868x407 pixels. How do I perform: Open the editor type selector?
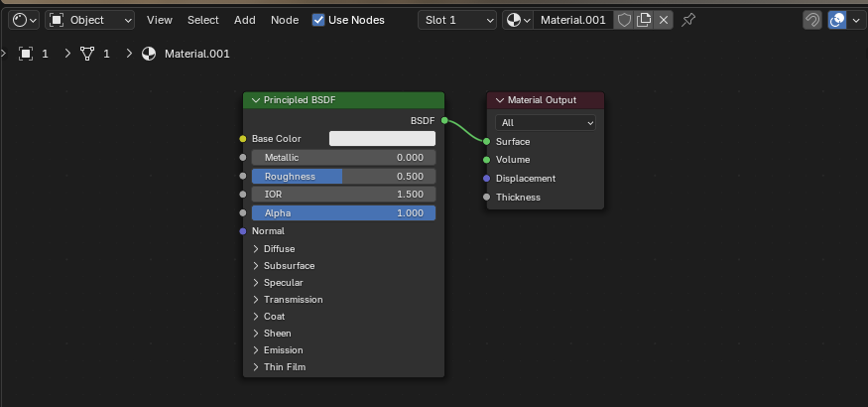pyautogui.click(x=25, y=20)
